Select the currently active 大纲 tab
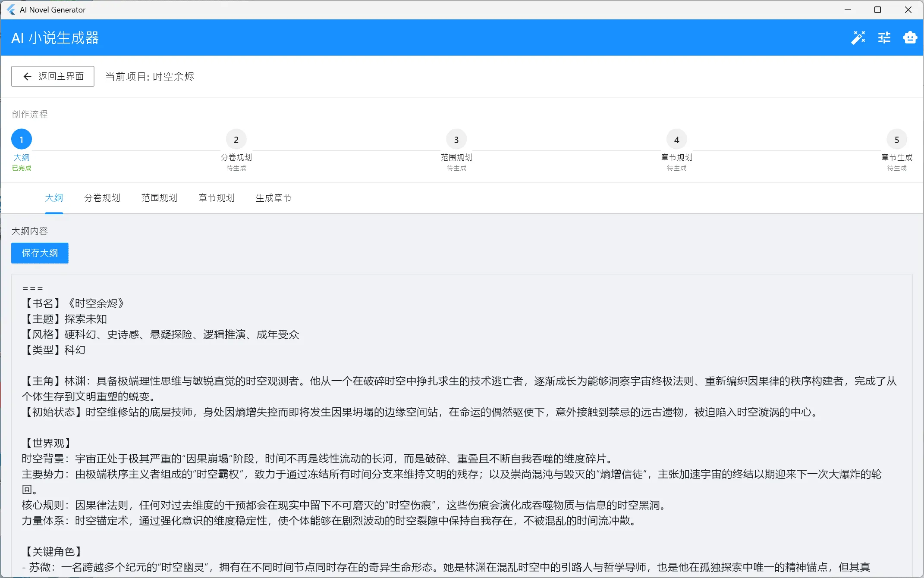This screenshot has width=924, height=578. [x=54, y=198]
